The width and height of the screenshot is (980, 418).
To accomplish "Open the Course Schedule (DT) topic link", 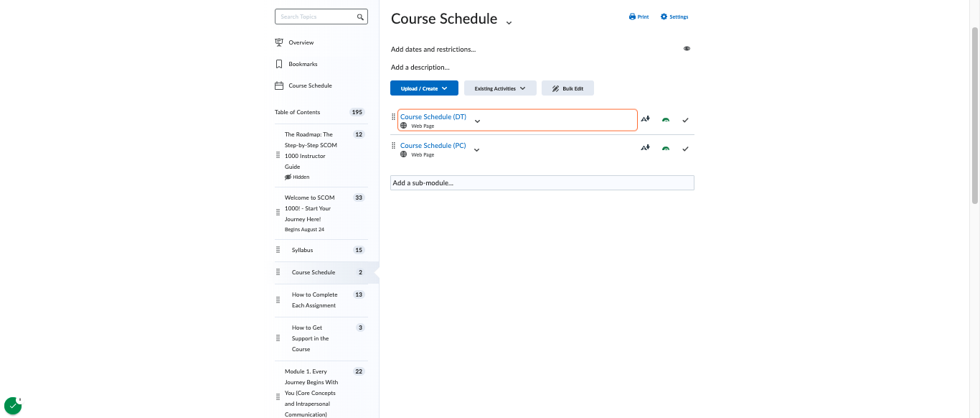I will (x=433, y=116).
